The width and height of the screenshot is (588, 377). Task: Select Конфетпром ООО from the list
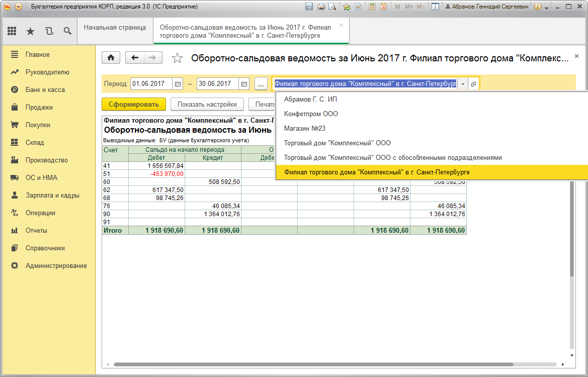pyautogui.click(x=432, y=114)
